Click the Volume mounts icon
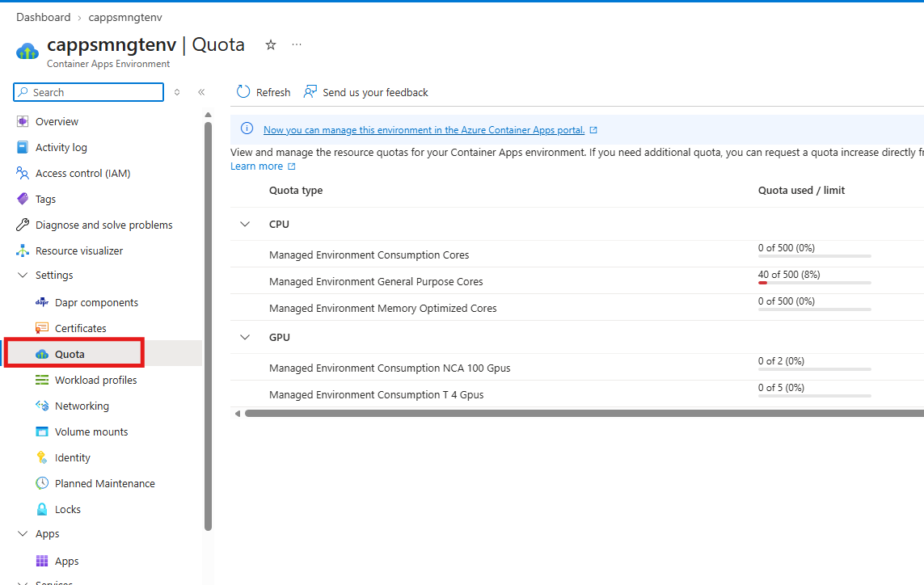The image size is (924, 585). coord(42,431)
